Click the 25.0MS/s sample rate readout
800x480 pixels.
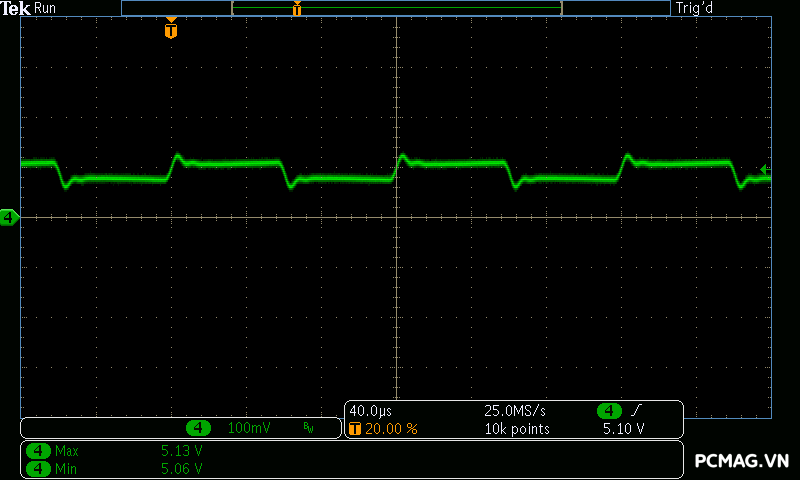pyautogui.click(x=514, y=411)
